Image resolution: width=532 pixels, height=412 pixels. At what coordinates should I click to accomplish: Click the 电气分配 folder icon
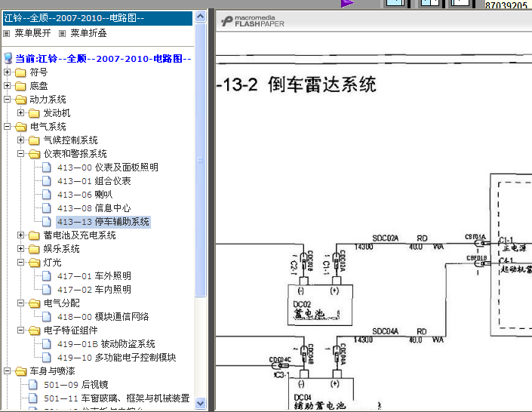pos(34,303)
